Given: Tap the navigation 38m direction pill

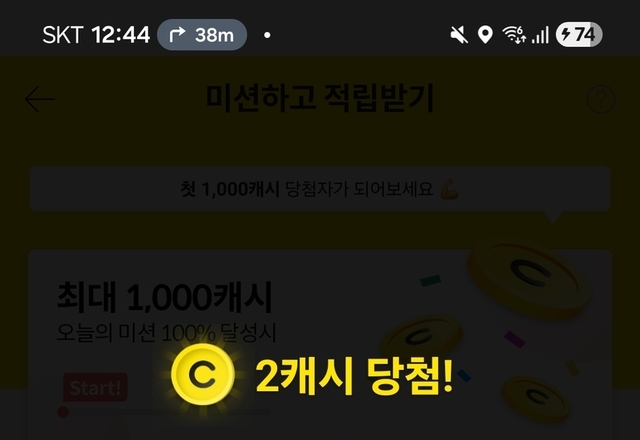Looking at the screenshot, I should (202, 35).
